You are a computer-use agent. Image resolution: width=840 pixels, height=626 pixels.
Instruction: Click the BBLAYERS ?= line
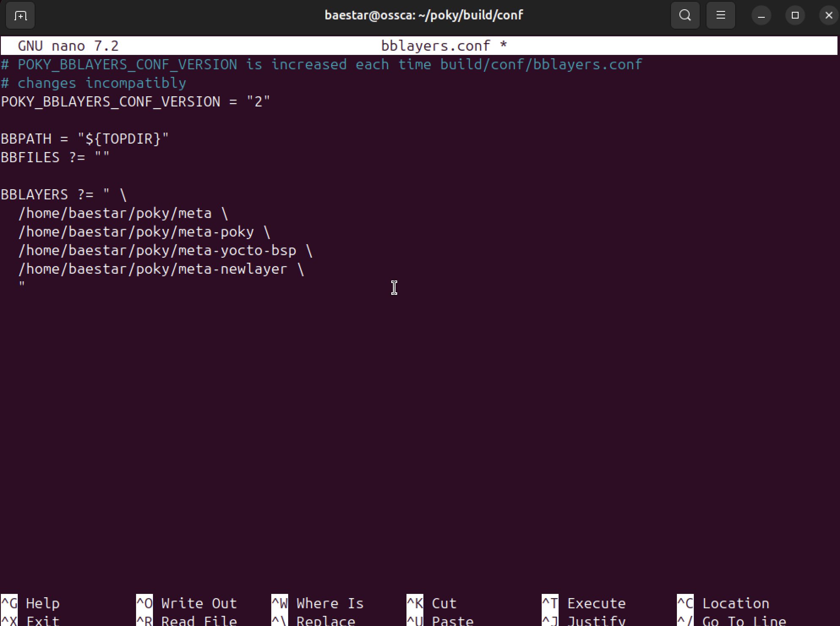point(63,195)
